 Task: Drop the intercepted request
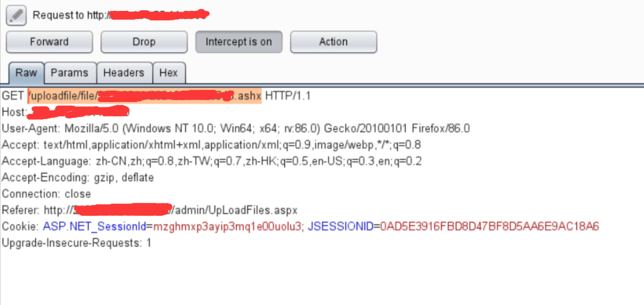pyautogui.click(x=144, y=42)
